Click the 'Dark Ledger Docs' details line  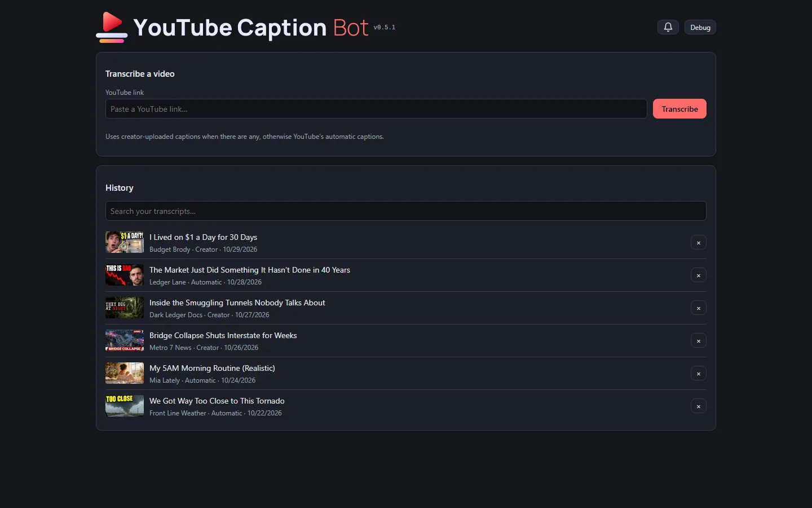[209, 315]
